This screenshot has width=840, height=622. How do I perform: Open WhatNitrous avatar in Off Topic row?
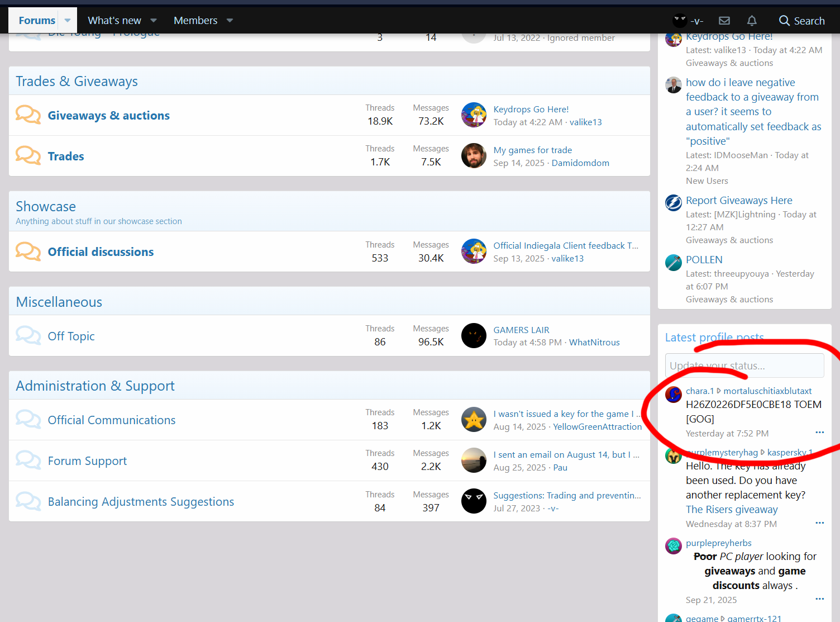click(474, 336)
